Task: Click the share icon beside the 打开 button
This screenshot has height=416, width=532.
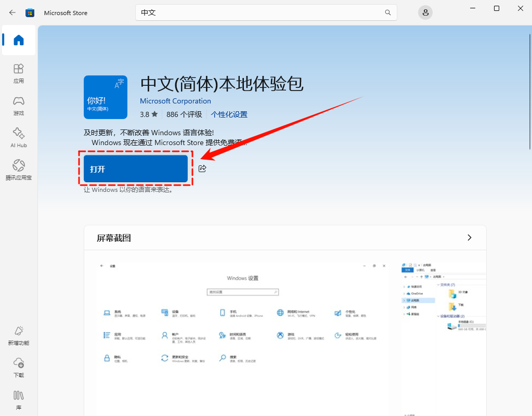Action: 202,168
